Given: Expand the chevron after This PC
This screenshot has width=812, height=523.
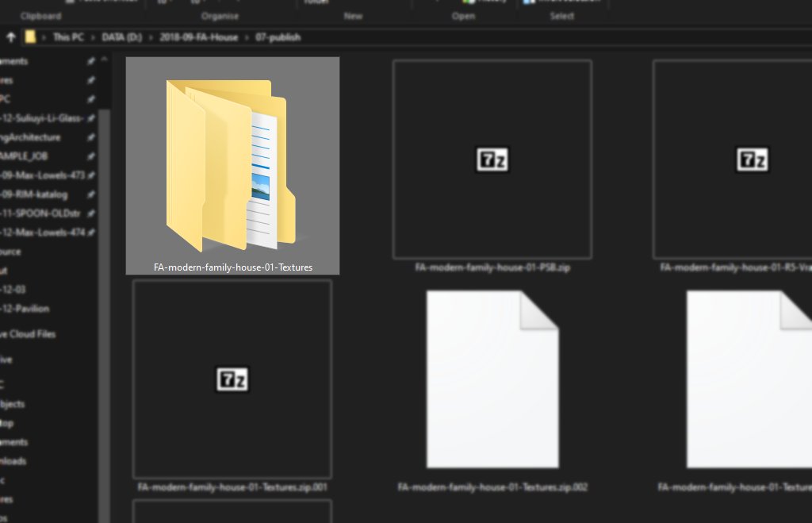Looking at the screenshot, I should 93,37.
